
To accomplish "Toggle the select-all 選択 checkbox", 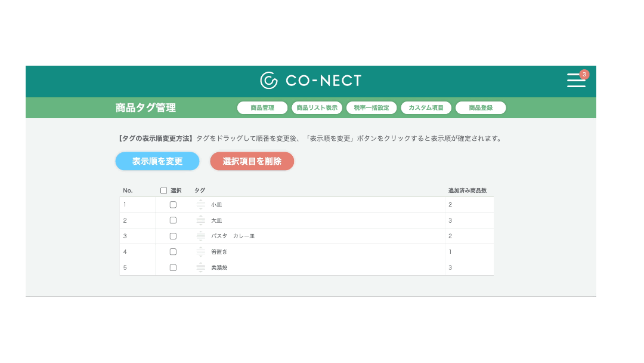I will [163, 190].
